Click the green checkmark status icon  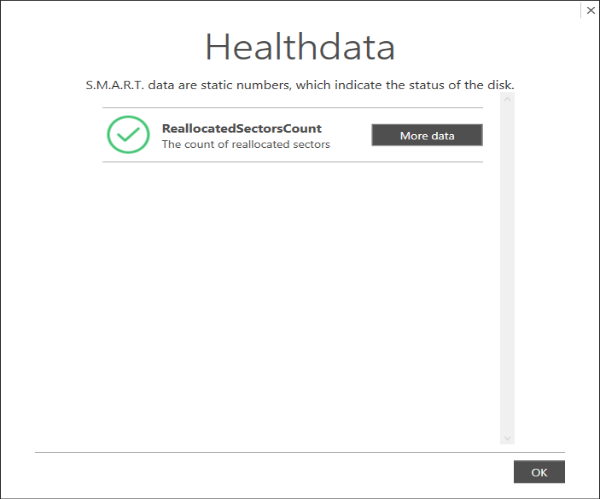(128, 135)
